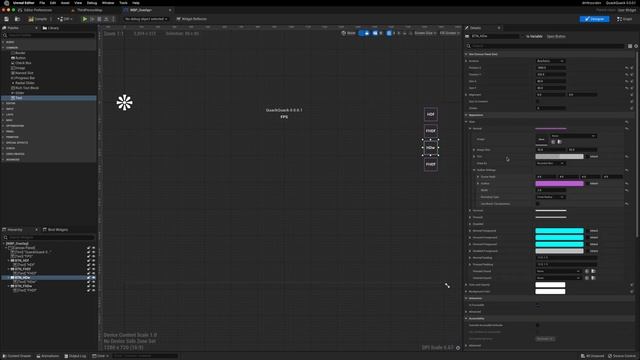Select the Check Box widget in Palette
Screen dimensions: 640x360
(x=21, y=63)
